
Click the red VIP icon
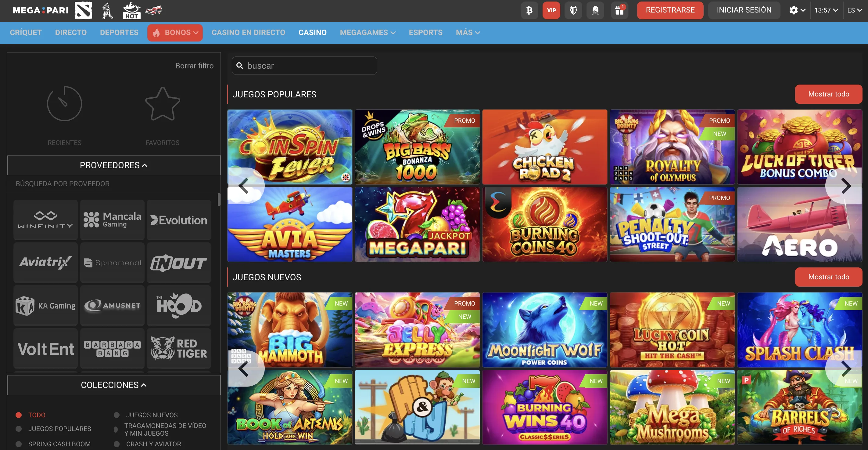pyautogui.click(x=551, y=10)
